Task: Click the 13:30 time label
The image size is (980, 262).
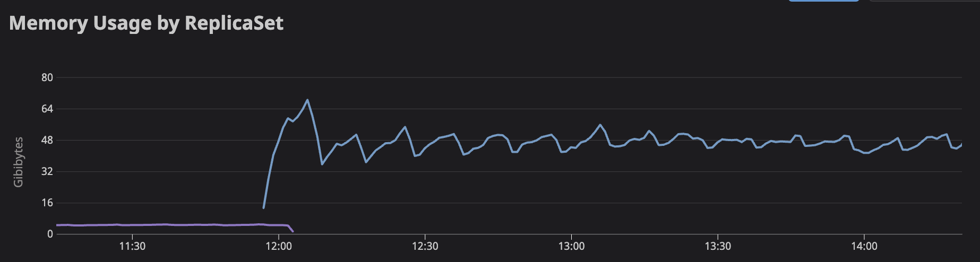Action: point(718,246)
